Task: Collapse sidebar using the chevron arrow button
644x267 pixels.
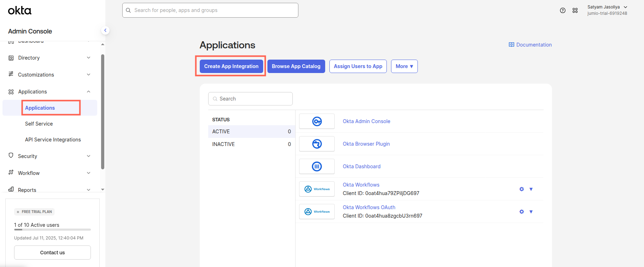Action: (x=105, y=30)
